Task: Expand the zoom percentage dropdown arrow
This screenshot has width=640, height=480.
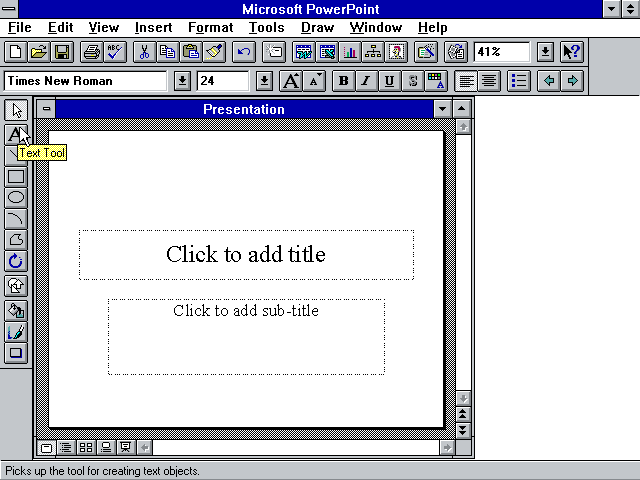Action: tap(545, 52)
